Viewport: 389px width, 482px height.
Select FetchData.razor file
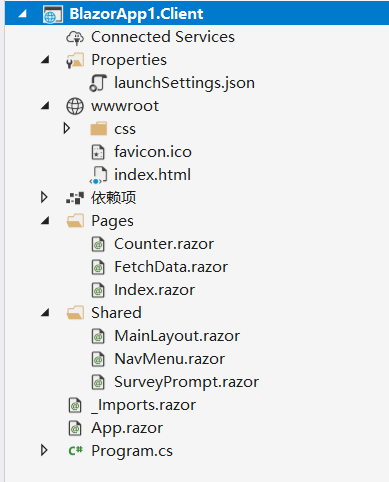[171, 267]
